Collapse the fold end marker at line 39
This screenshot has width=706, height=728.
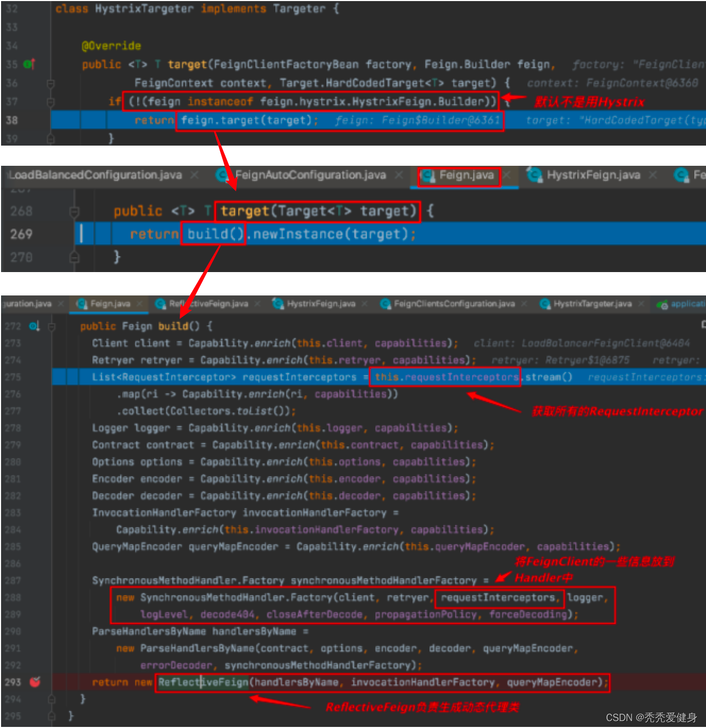coord(51,139)
